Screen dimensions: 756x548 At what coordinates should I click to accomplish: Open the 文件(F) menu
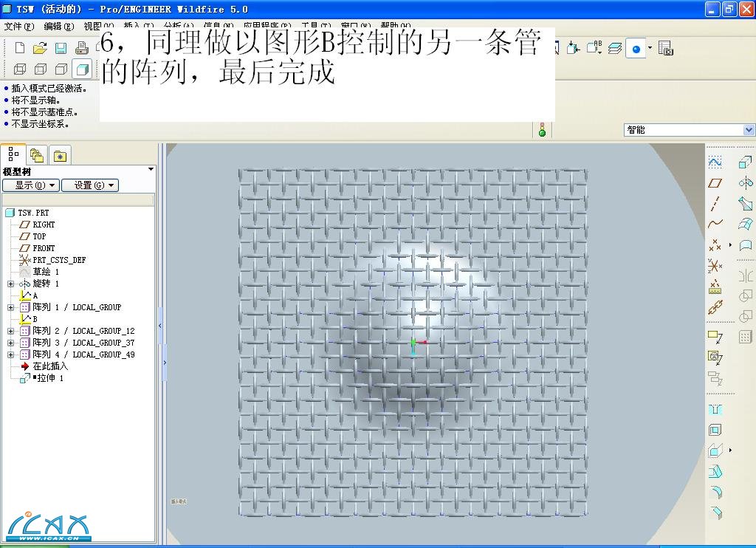[x=18, y=26]
